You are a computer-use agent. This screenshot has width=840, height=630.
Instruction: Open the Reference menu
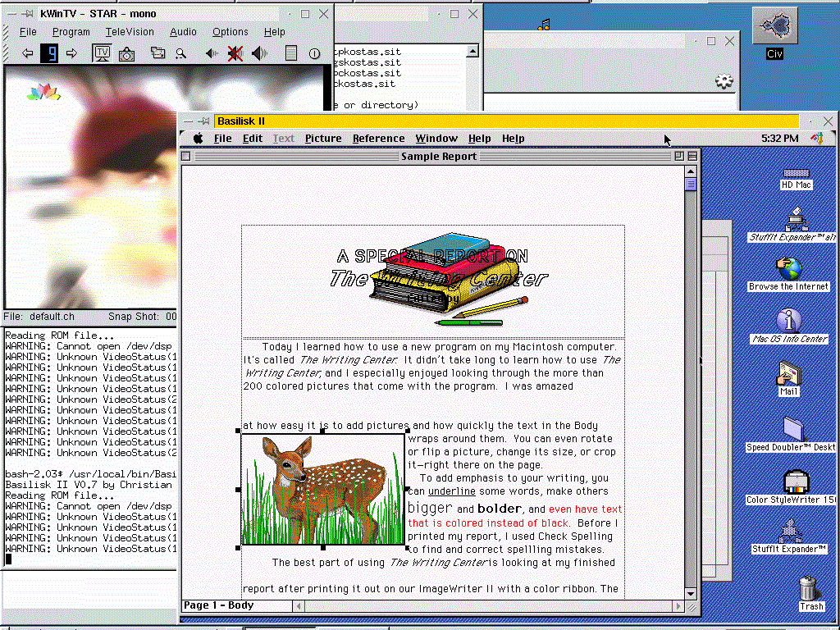coord(379,138)
